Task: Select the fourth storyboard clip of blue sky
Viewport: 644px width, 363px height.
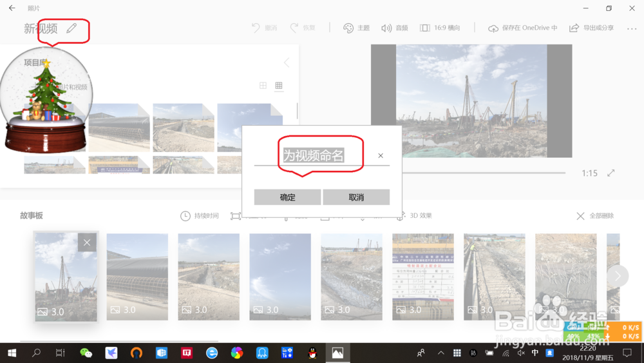Action: point(280,277)
